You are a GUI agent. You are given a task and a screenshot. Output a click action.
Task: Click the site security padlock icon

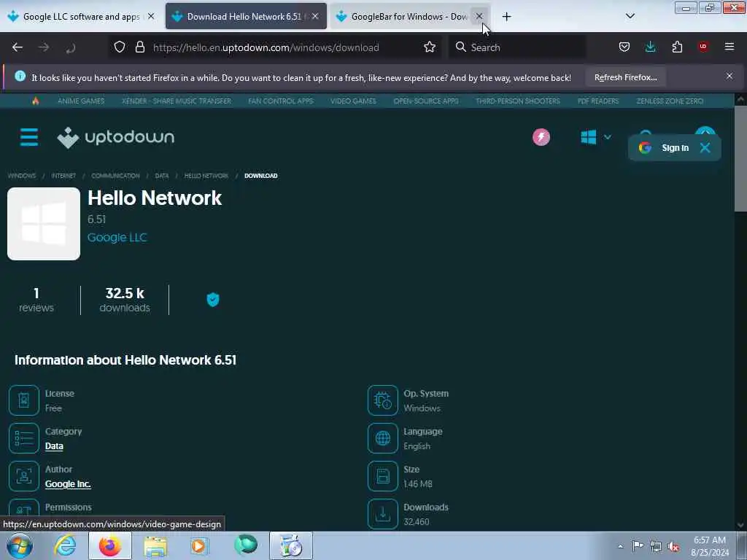pyautogui.click(x=139, y=47)
